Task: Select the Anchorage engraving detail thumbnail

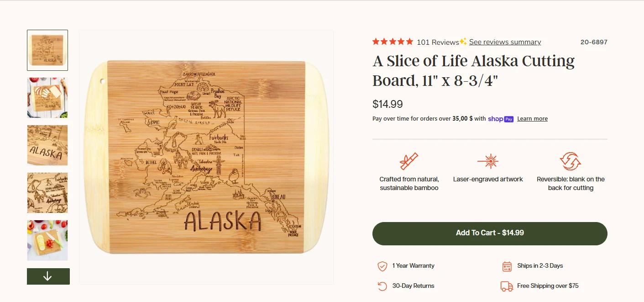Action: tap(47, 193)
